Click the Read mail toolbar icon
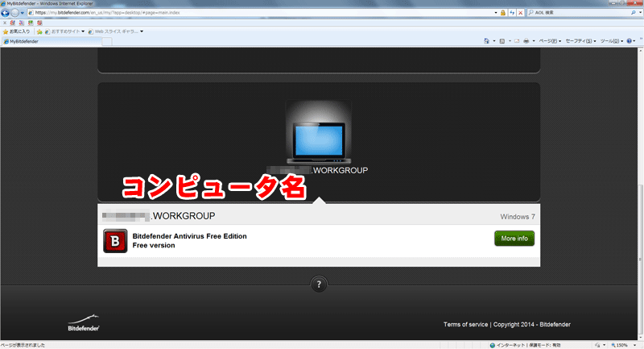Screen dimensions: 644x349 517,41
